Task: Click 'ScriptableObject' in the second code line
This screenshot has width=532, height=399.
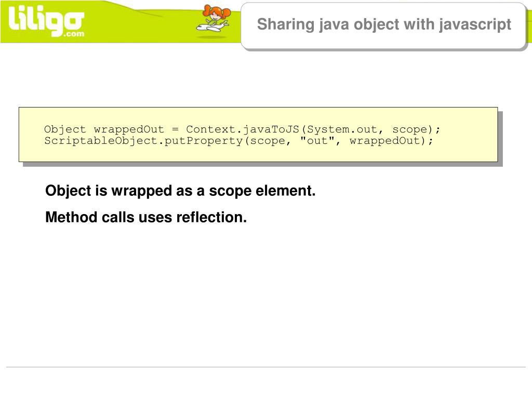Action: [101, 140]
